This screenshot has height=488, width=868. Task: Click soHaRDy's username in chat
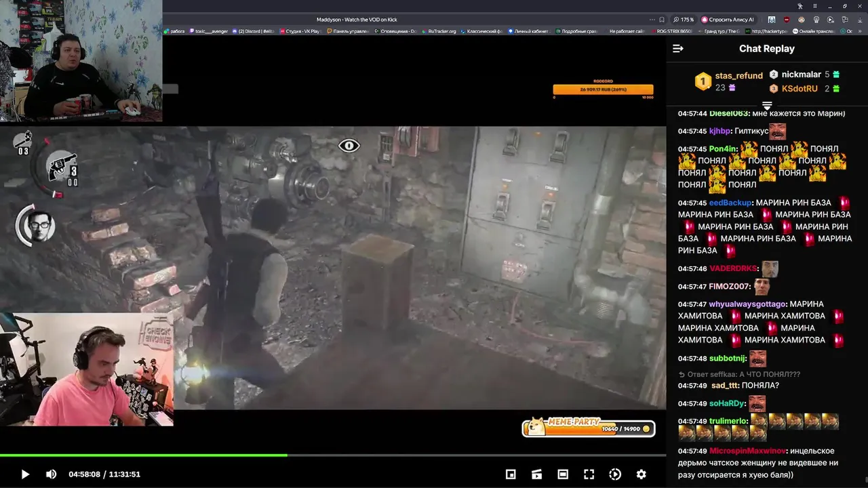[728, 404]
